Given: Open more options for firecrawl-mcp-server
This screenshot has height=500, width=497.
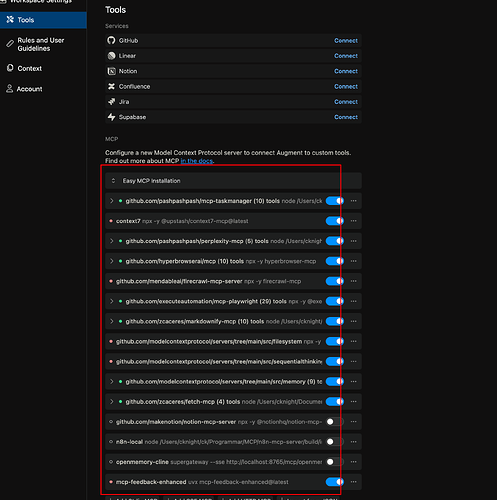Looking at the screenshot, I should (354, 281).
